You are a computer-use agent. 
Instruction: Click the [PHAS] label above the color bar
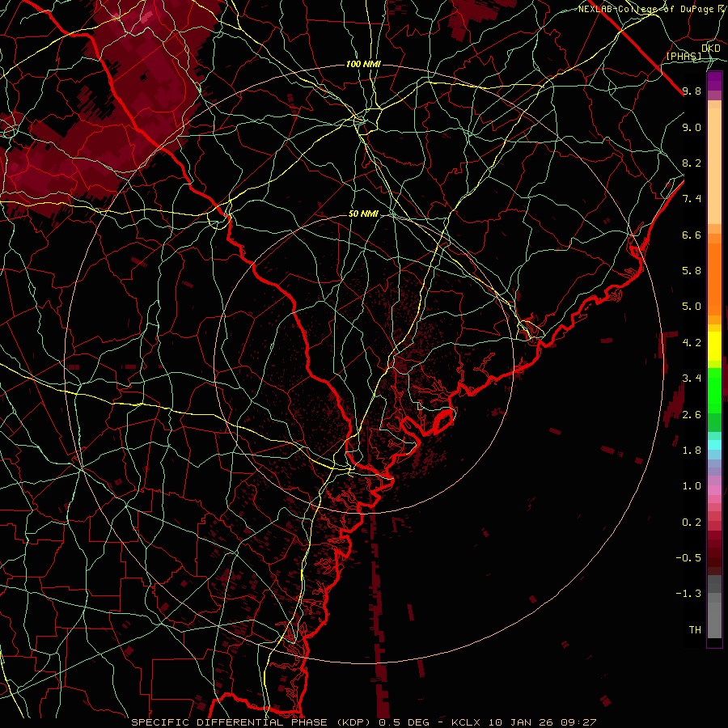tap(684, 57)
